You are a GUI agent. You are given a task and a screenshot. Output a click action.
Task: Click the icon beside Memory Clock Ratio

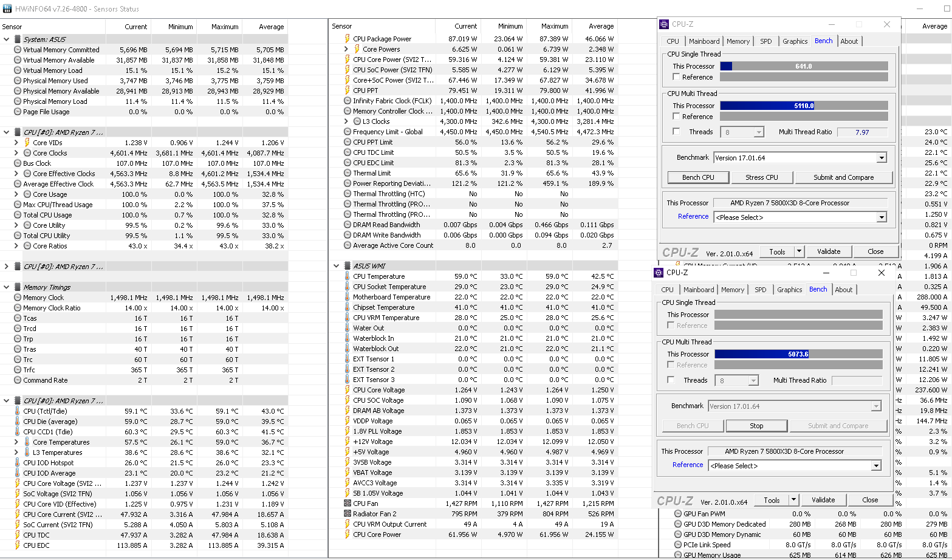coord(18,308)
